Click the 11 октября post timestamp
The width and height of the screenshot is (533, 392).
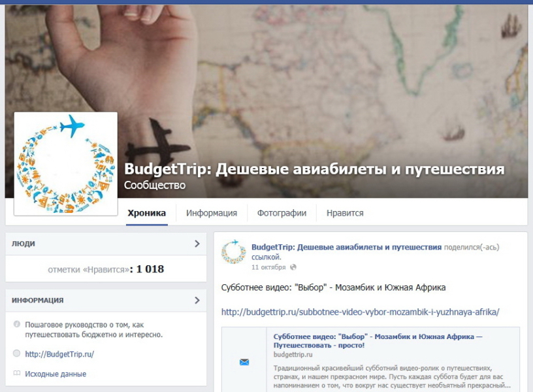click(268, 267)
